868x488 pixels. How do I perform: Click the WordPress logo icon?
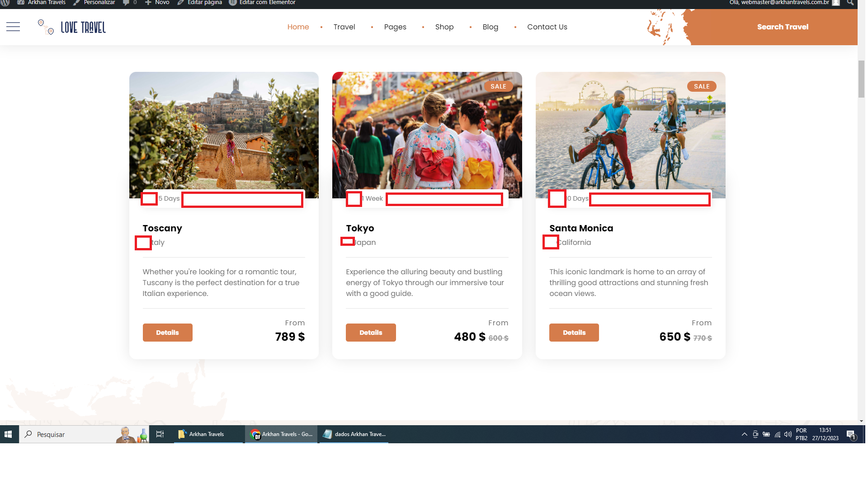pyautogui.click(x=5, y=3)
